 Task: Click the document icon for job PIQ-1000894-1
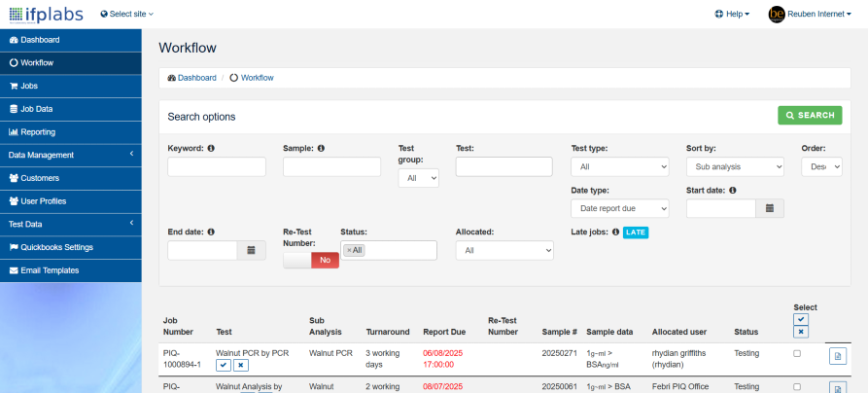coord(837,356)
